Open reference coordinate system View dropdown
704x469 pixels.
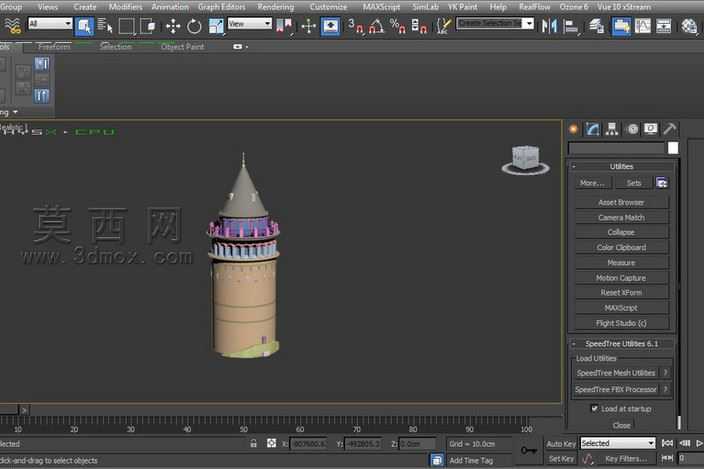point(250,23)
